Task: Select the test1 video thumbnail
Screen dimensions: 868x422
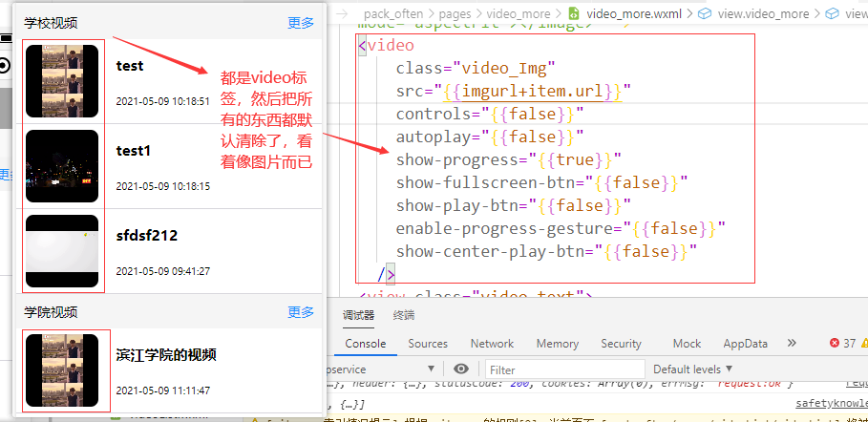Action: pyautogui.click(x=62, y=166)
